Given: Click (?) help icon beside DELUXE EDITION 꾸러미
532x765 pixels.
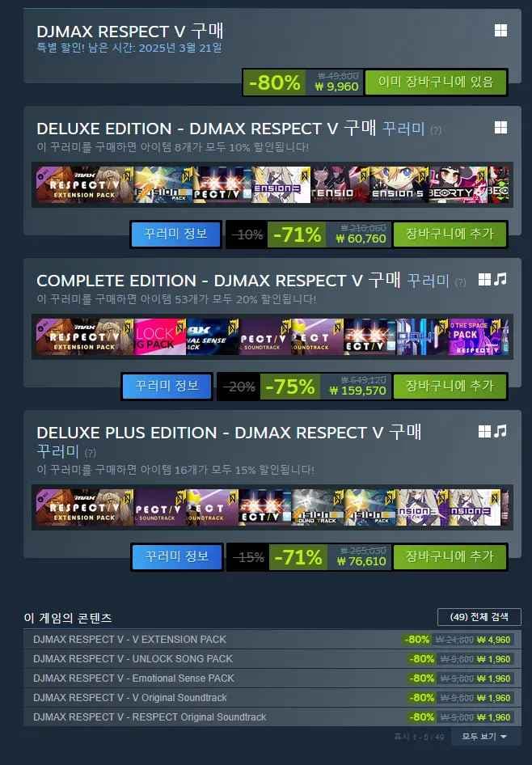Looking at the screenshot, I should click(x=436, y=130).
